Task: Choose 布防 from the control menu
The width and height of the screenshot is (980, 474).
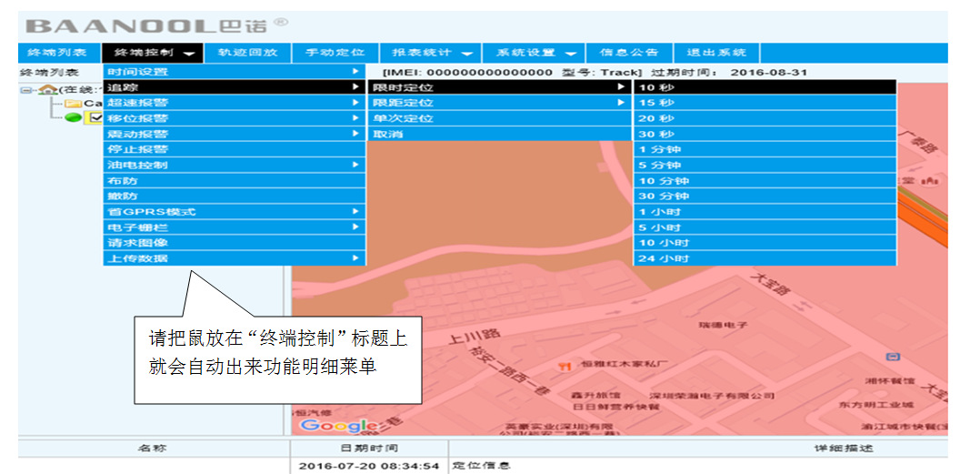Action: point(235,181)
